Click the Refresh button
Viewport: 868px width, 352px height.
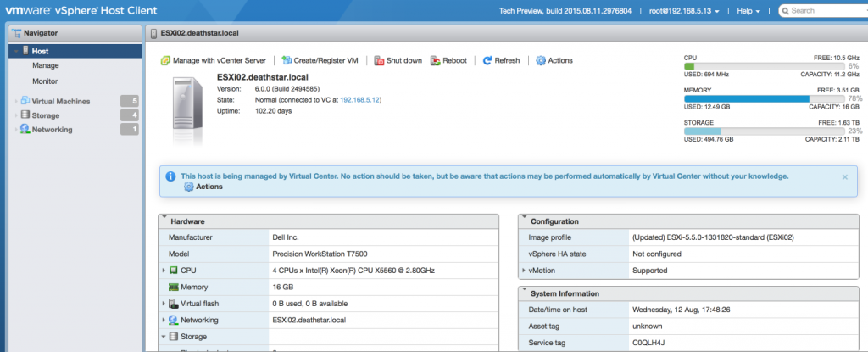[x=502, y=60]
